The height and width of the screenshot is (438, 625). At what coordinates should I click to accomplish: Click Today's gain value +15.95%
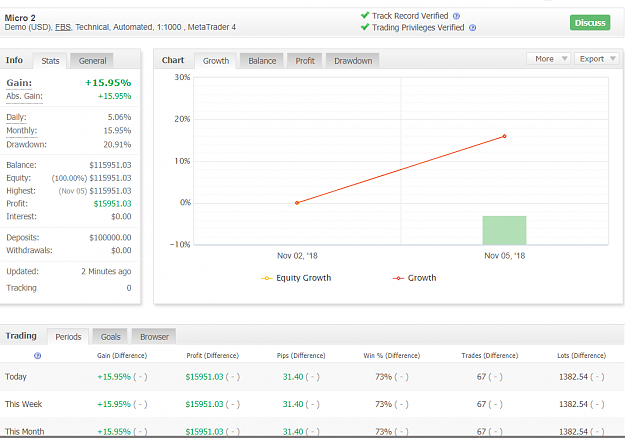114,377
